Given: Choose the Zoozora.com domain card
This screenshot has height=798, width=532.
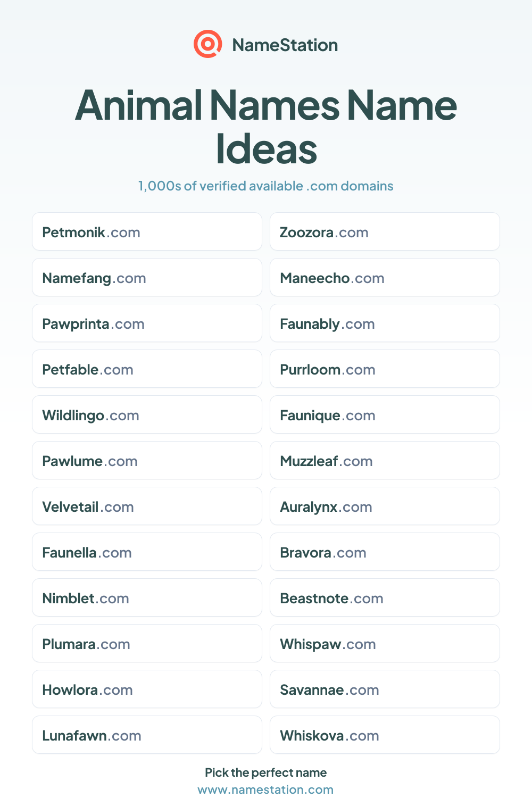Looking at the screenshot, I should pyautogui.click(x=385, y=231).
